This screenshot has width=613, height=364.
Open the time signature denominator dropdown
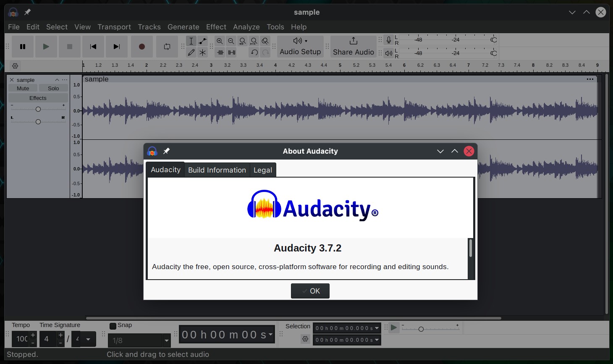[x=88, y=339]
